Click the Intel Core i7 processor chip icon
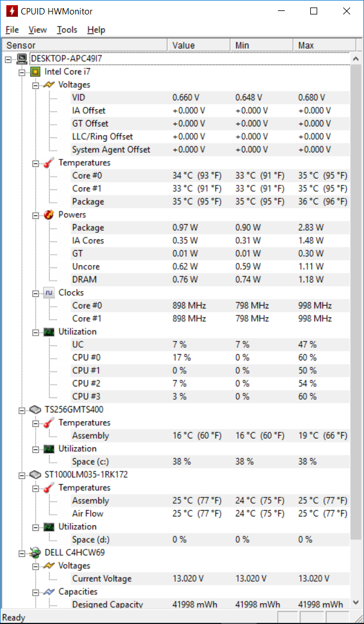The image size is (364, 624). [x=35, y=72]
